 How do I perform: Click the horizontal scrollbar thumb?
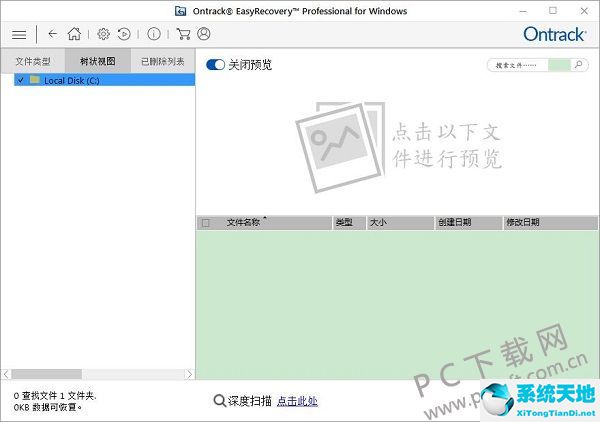[x=46, y=374]
